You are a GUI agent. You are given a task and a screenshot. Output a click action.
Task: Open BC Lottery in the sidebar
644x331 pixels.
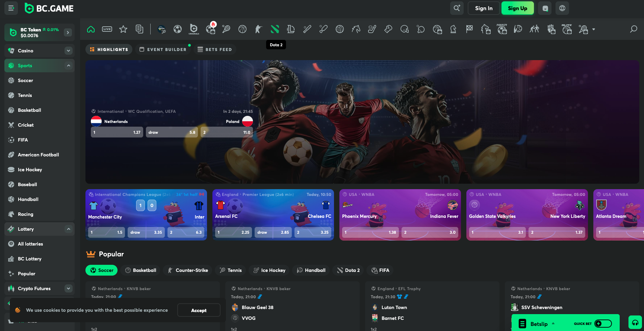coord(40,259)
